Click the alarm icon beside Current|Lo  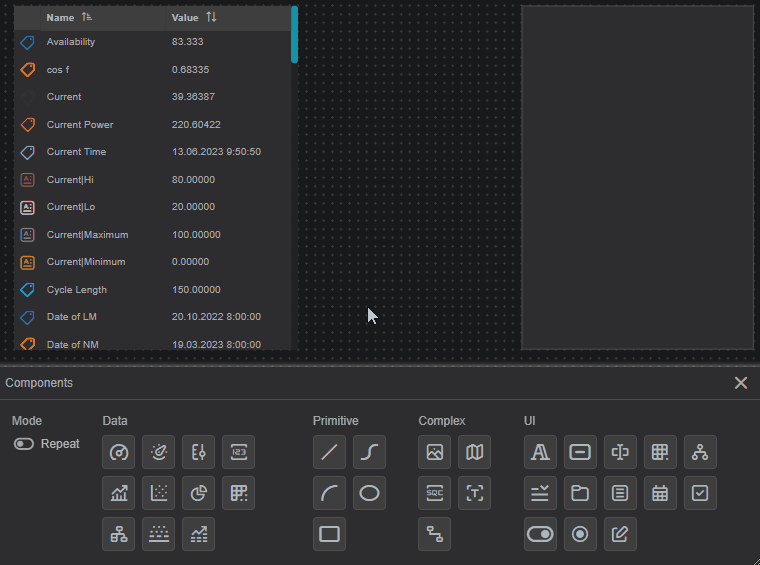click(28, 208)
